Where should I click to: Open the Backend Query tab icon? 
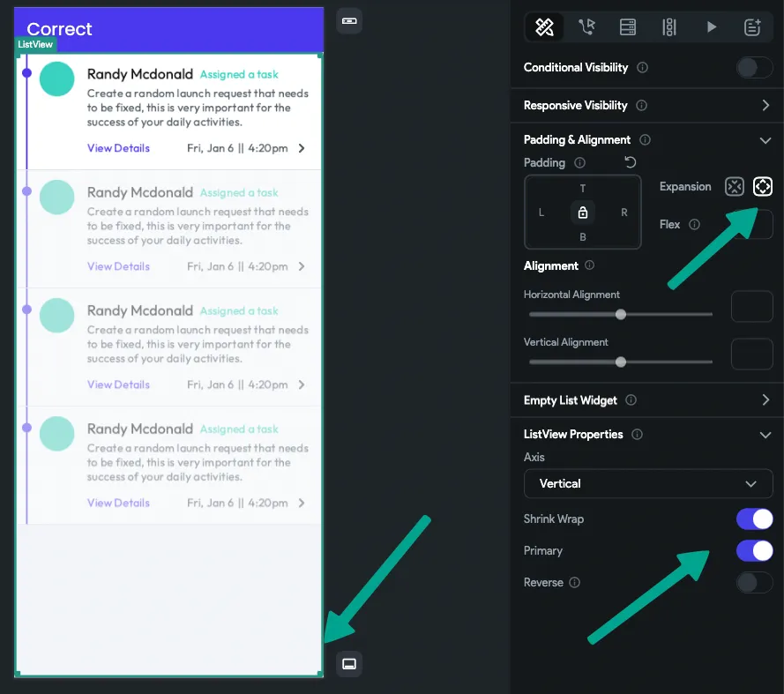click(628, 27)
